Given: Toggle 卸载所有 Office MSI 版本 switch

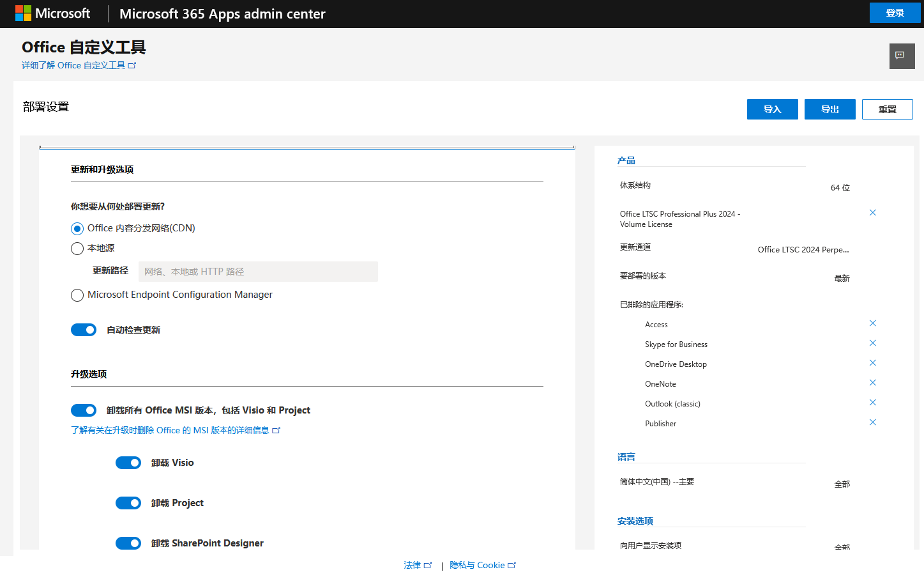Looking at the screenshot, I should click(84, 410).
